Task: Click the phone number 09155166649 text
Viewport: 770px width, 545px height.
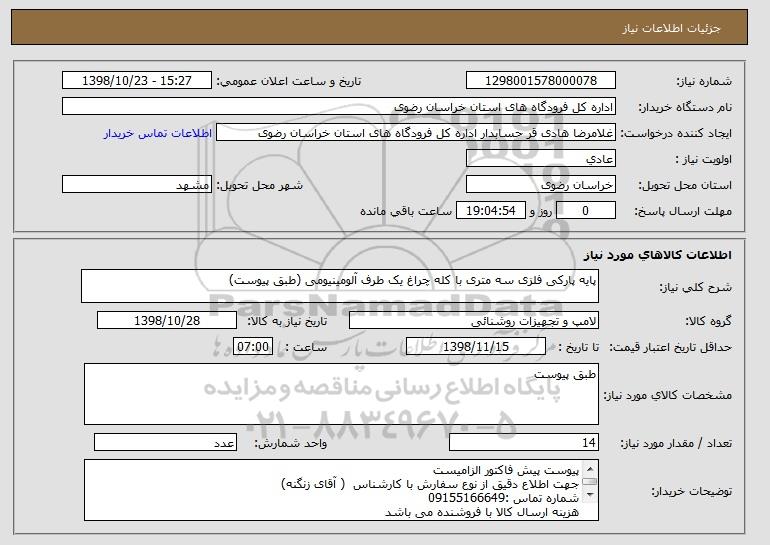Action: 467,498
